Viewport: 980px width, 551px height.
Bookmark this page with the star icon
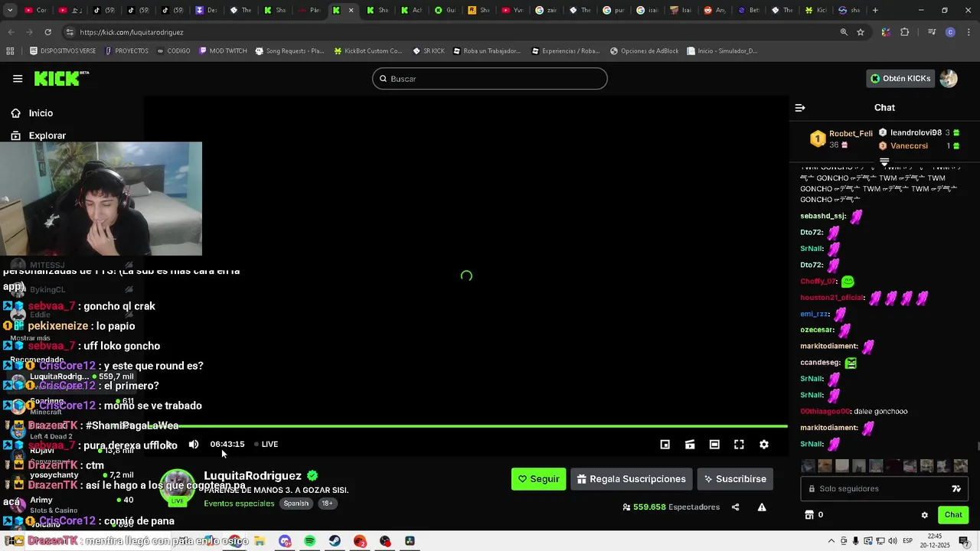861,32
